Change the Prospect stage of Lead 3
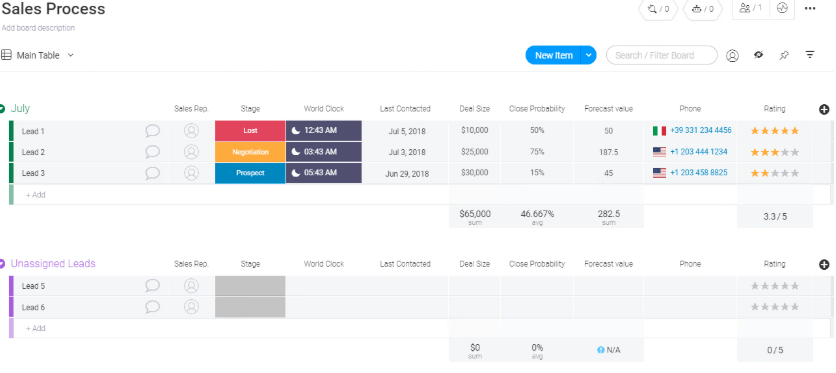Viewport: 836px width, 373px height. point(250,173)
